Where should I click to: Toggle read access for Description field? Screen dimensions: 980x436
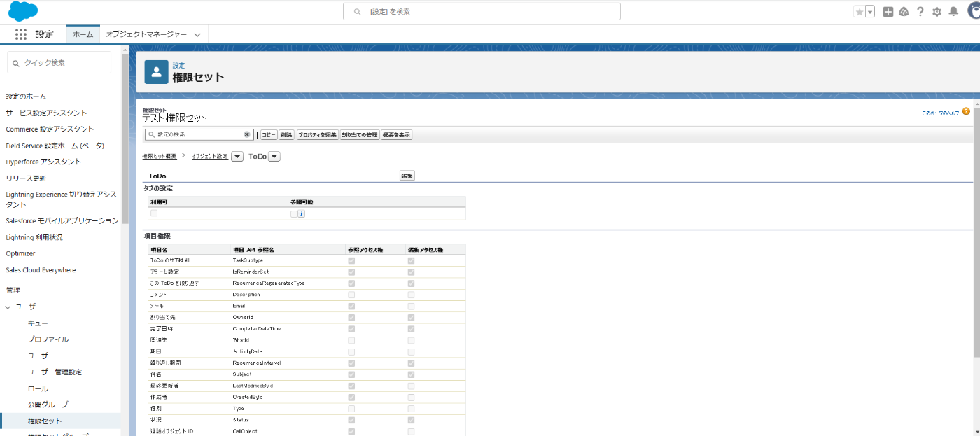coord(351,295)
